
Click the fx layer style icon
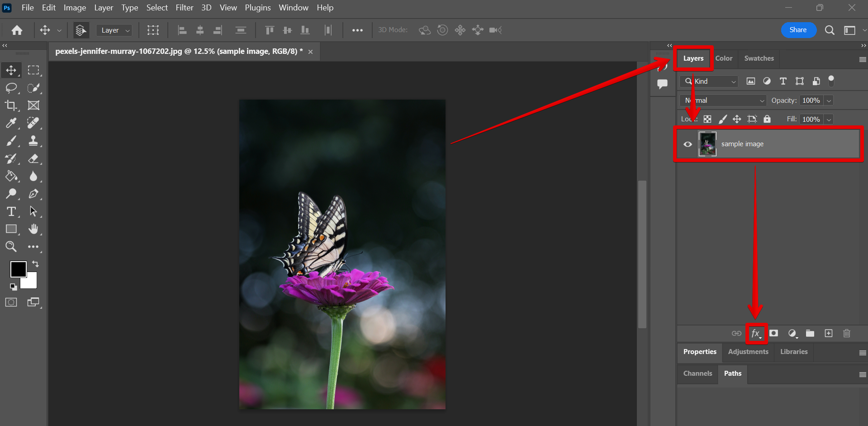pos(756,334)
